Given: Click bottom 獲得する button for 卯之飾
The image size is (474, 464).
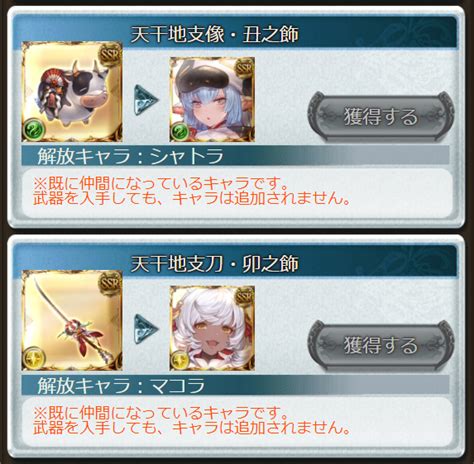Looking at the screenshot, I should [x=381, y=345].
